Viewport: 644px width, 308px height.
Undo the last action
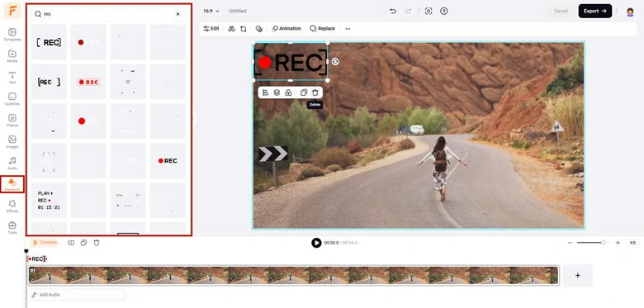pyautogui.click(x=393, y=11)
